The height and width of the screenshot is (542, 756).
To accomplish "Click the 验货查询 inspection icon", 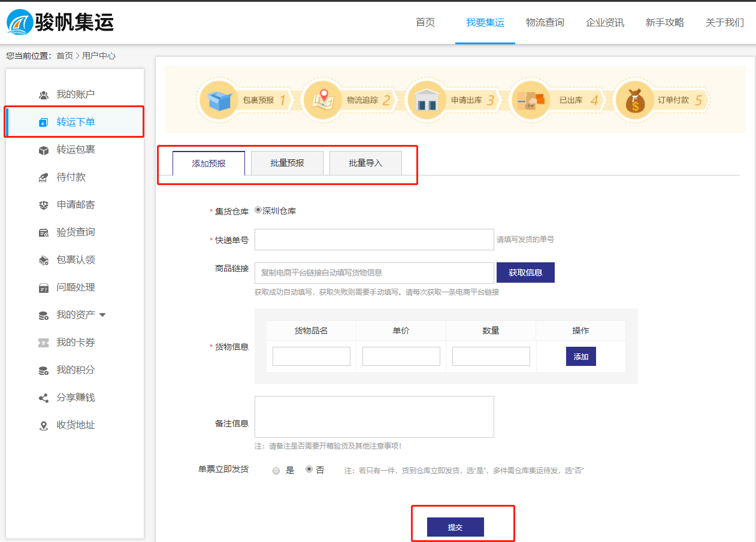I will 44,232.
